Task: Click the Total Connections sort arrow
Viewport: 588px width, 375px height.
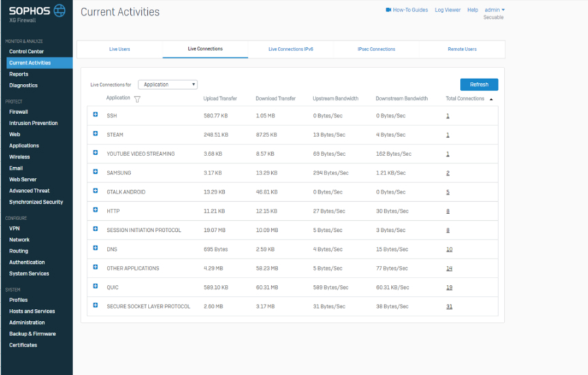Action: [x=491, y=100]
